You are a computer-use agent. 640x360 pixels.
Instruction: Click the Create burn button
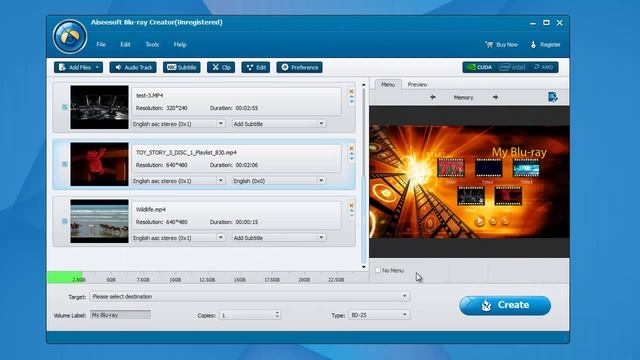pyautogui.click(x=505, y=305)
